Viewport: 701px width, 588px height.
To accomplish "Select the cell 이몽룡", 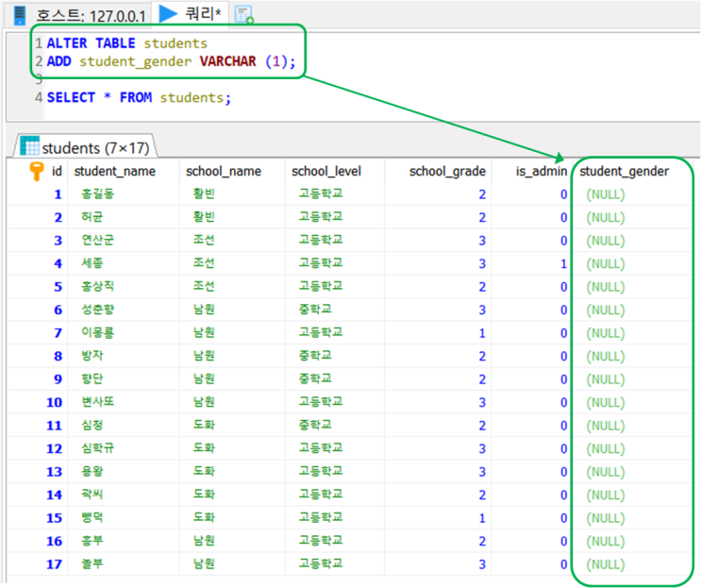I will click(x=98, y=332).
